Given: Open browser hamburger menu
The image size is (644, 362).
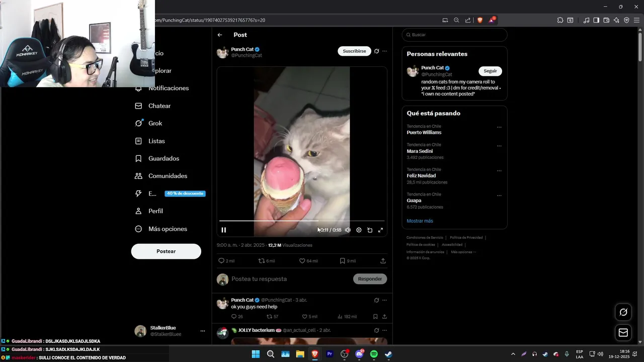Looking at the screenshot, I should pos(637,20).
